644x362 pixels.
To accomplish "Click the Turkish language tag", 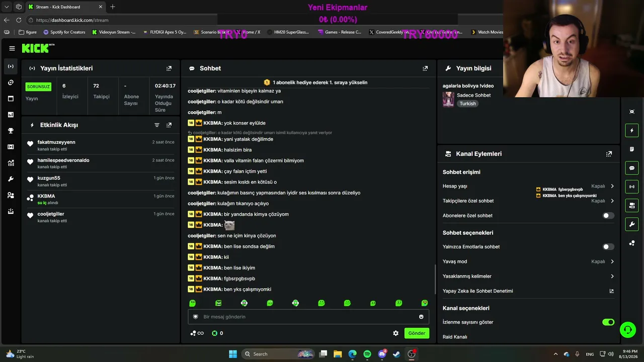I will click(x=467, y=104).
